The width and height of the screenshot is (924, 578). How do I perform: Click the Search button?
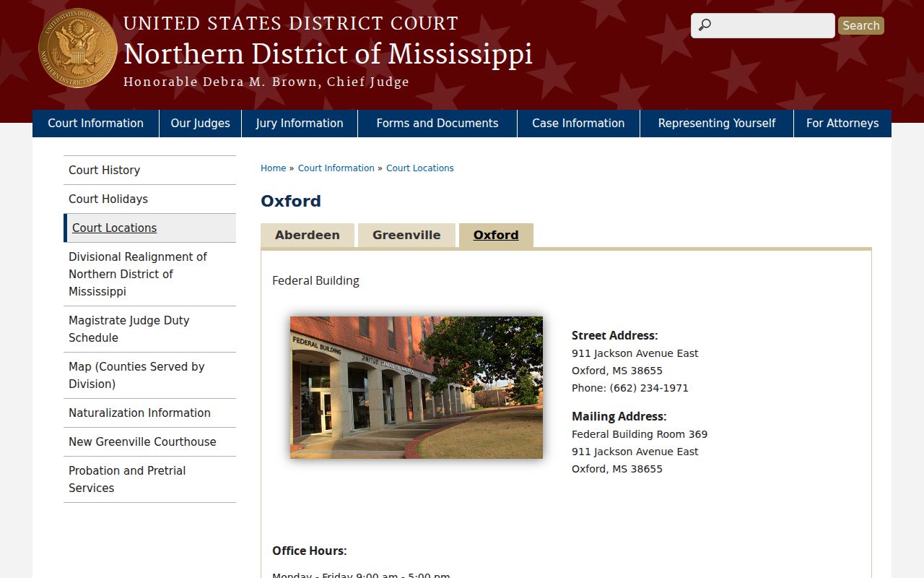point(861,25)
